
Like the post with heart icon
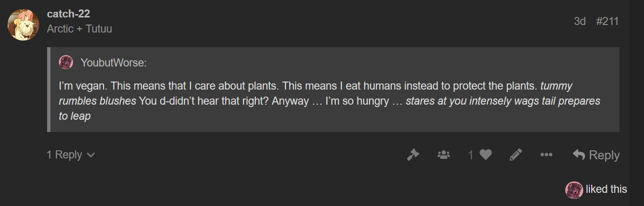[486, 155]
